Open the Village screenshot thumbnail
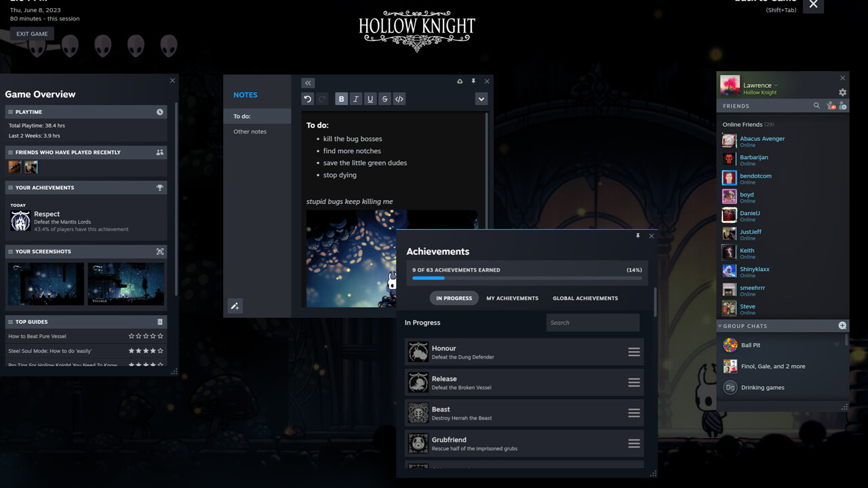The width and height of the screenshot is (868, 488). pos(126,283)
